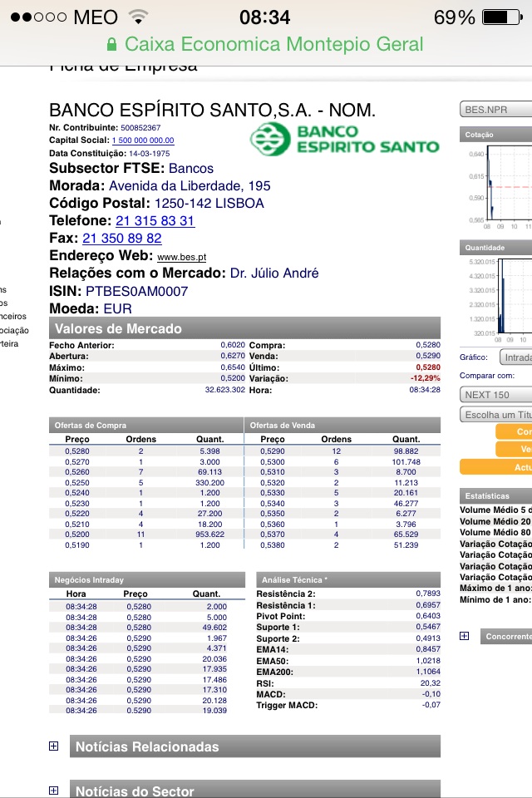Screen dimensions: 532x798
Task: Expand the Concorrentes plus icon
Action: click(x=465, y=636)
